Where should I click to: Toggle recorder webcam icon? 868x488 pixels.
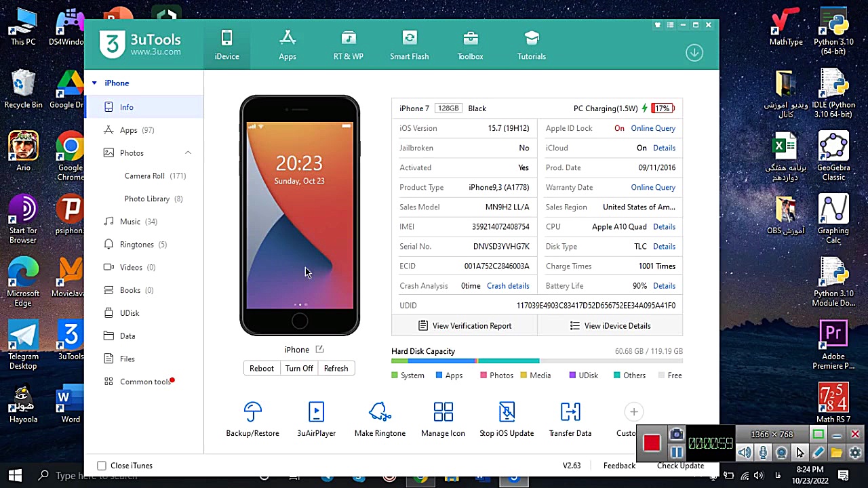point(781,453)
